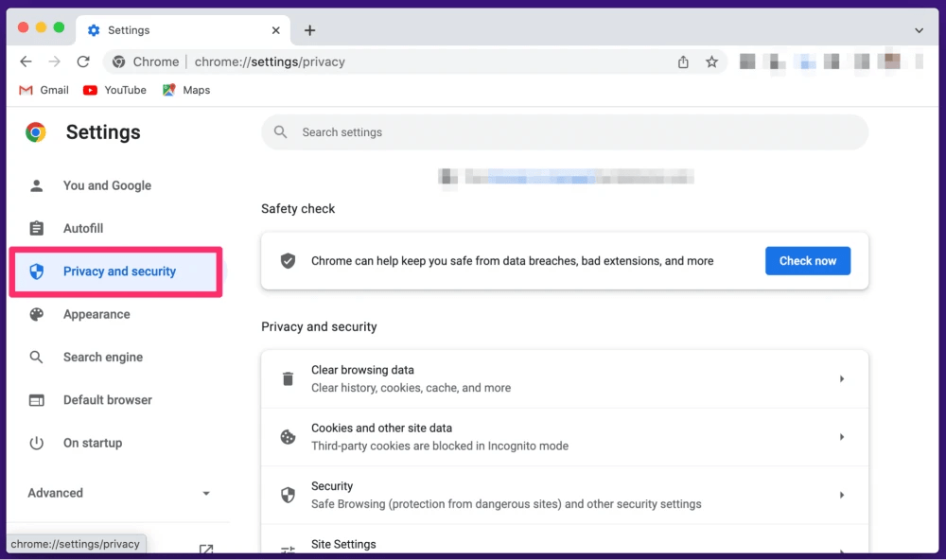Open the tab list chevron at top right
The width and height of the screenshot is (946, 560).
tap(918, 29)
